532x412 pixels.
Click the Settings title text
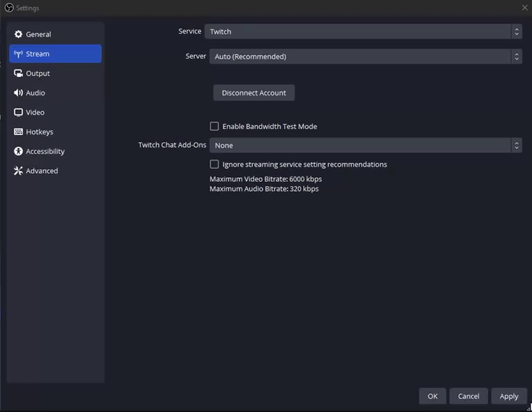27,8
